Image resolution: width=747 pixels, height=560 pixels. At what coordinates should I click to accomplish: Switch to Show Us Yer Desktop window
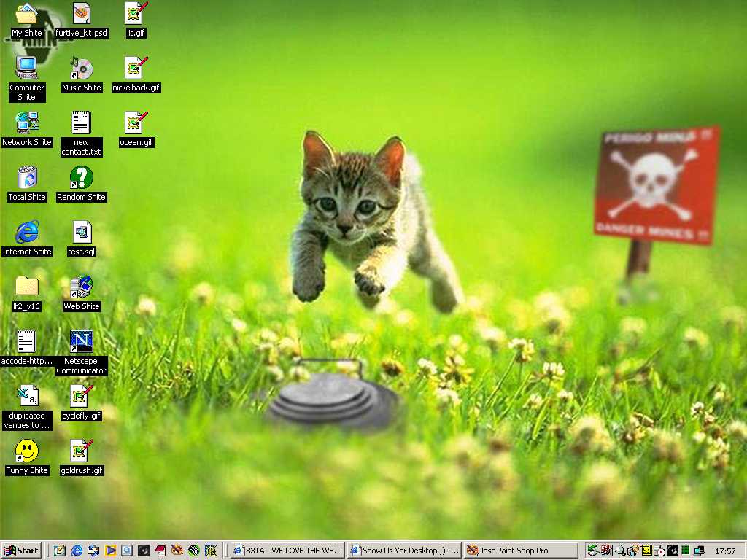click(404, 551)
